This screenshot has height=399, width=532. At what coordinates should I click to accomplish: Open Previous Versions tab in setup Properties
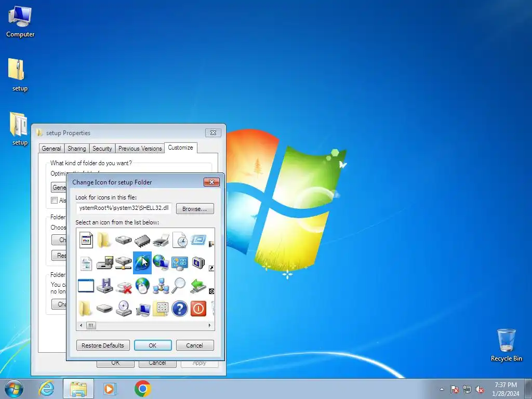pyautogui.click(x=140, y=149)
